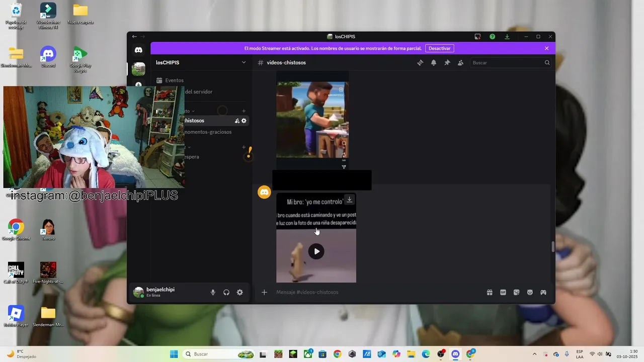Open the Discord inbox icon in title bar

[x=477, y=37]
